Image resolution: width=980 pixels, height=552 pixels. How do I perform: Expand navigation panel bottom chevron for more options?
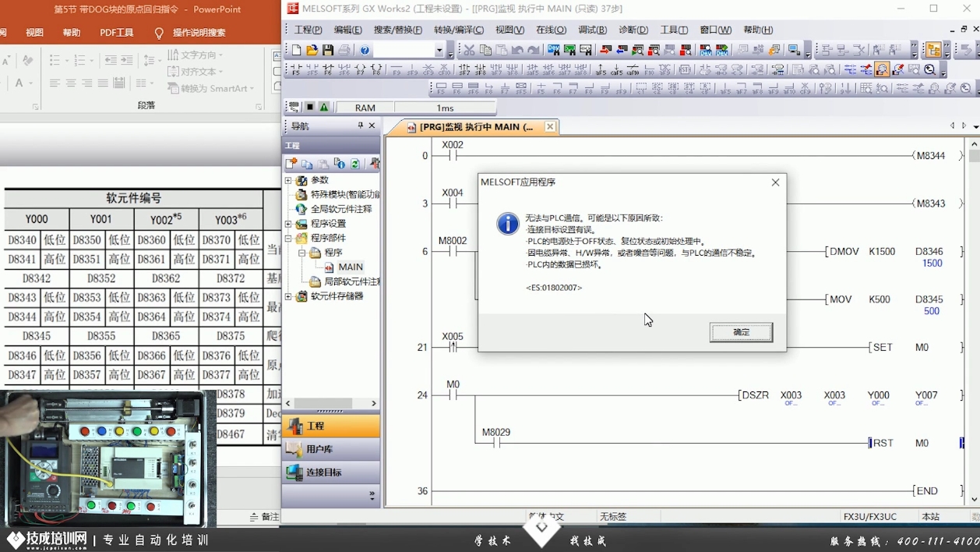coord(372,494)
